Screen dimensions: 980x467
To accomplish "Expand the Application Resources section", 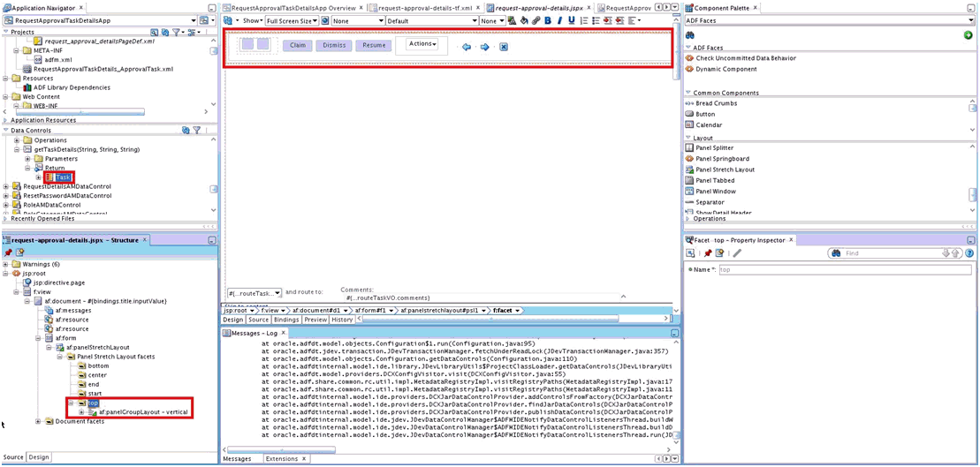I will pyautogui.click(x=6, y=120).
